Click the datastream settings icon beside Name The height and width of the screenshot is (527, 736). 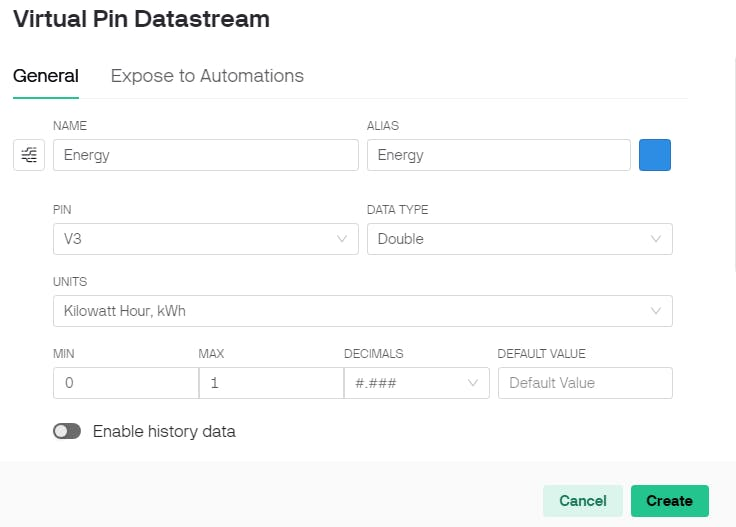(29, 155)
